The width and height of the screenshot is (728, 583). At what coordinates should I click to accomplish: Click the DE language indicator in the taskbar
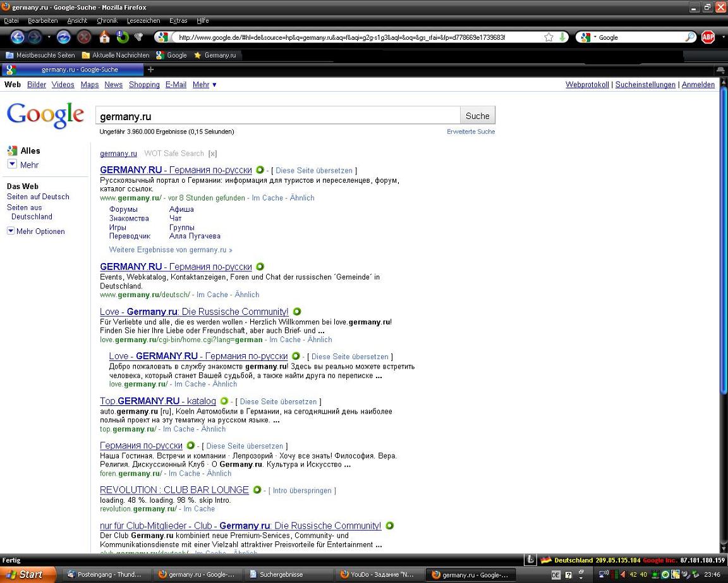[555, 575]
